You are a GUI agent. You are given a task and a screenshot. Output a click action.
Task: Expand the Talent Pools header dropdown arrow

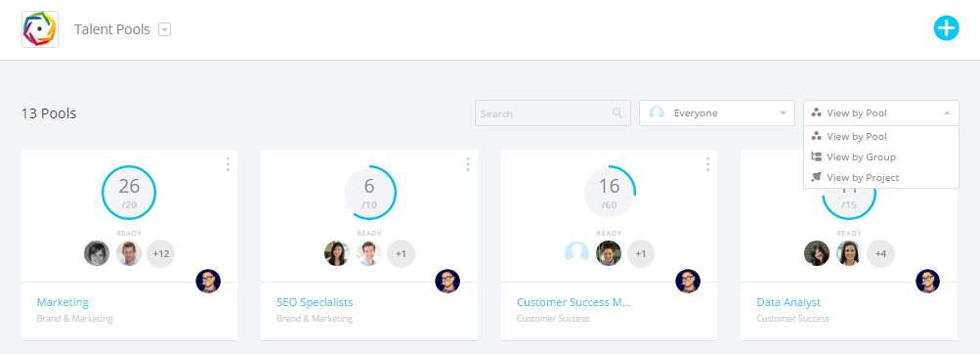[164, 29]
